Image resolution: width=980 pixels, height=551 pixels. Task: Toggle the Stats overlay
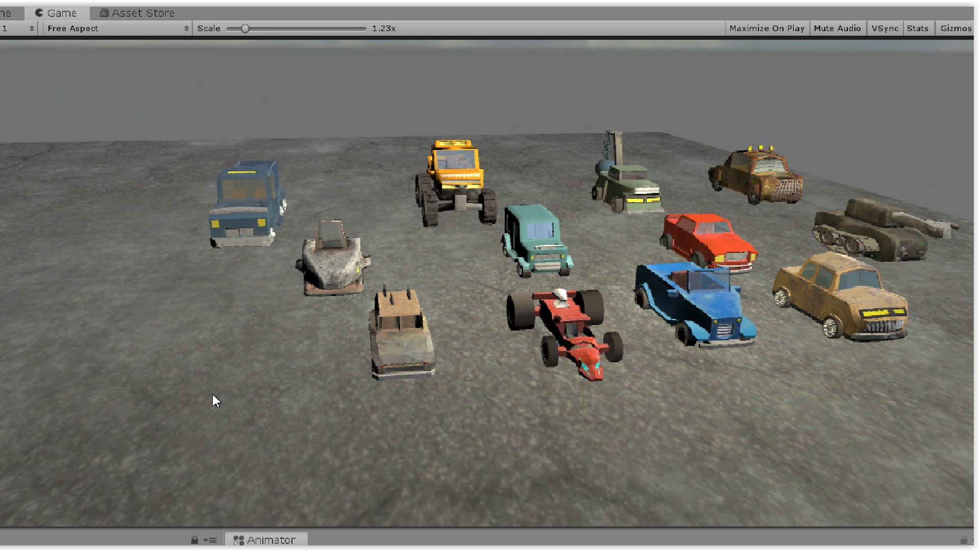pos(917,28)
